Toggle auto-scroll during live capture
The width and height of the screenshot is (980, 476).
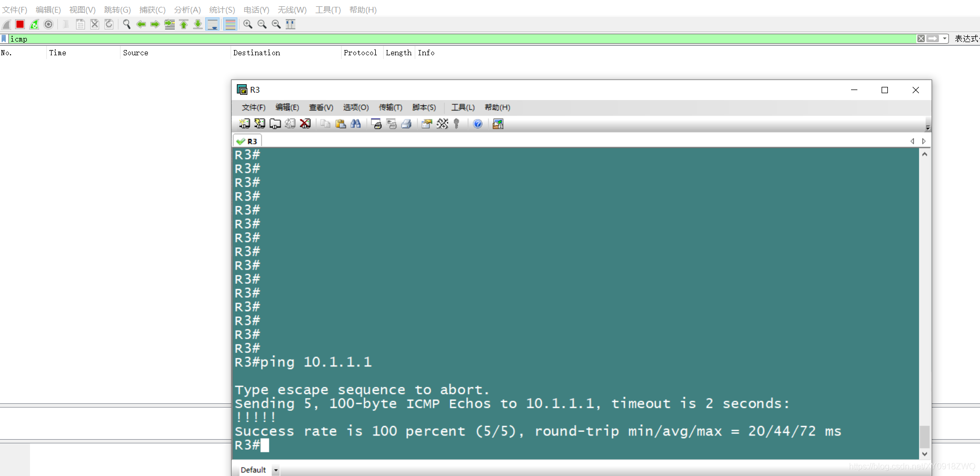point(213,24)
